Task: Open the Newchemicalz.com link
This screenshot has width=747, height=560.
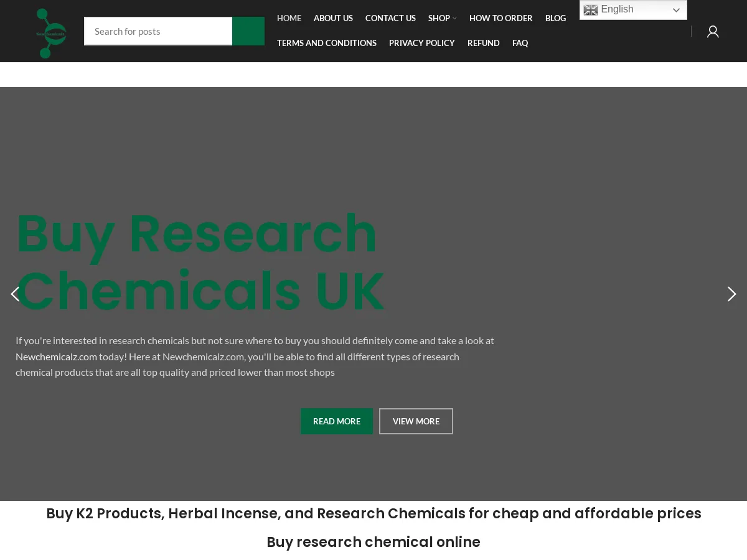Action: [56, 356]
